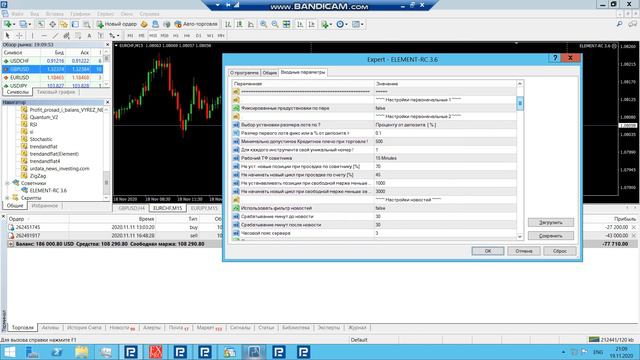Open arrows objects dropdown
This screenshot has height=360, width=640.
coord(117,36)
